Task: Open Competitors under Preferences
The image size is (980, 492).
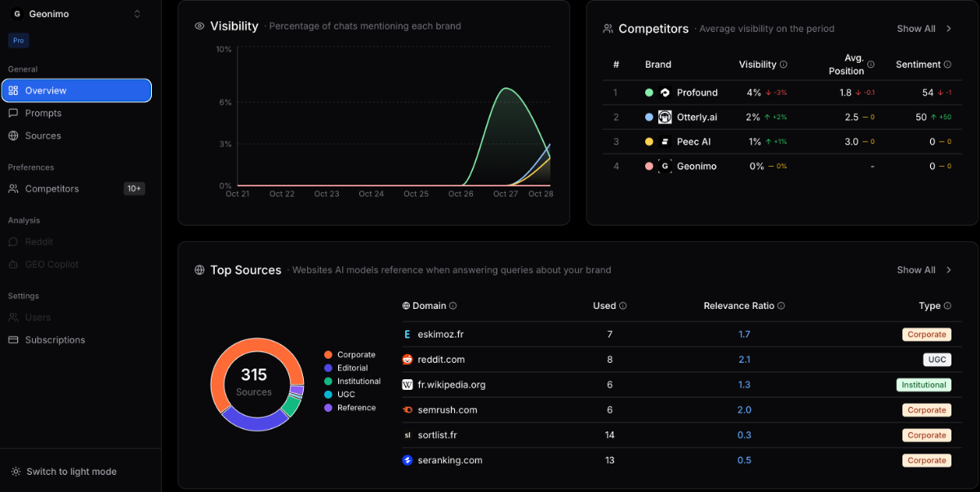Action: [52, 189]
